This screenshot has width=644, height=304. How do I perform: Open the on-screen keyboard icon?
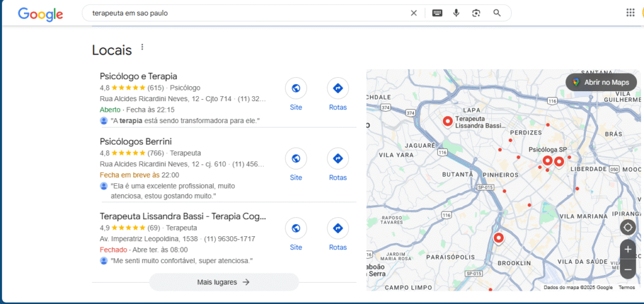point(437,13)
